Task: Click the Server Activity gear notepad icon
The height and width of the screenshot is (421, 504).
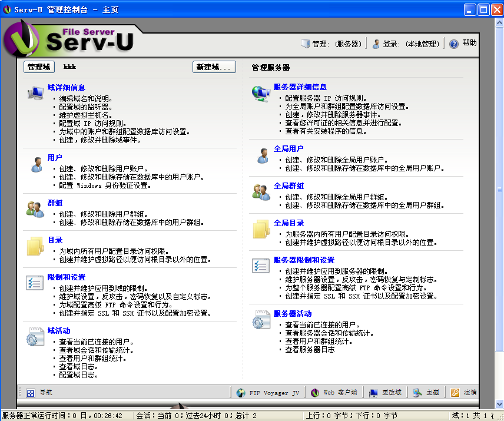Action: 261,320
